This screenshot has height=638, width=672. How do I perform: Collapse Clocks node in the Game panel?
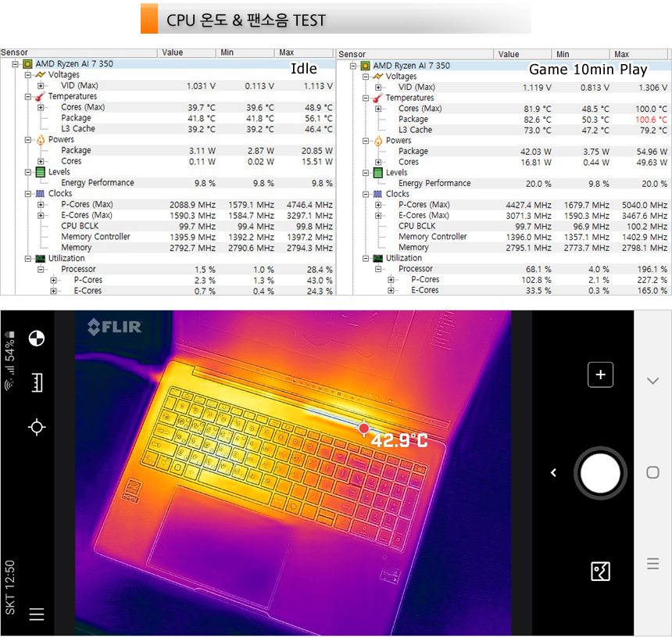point(366,194)
